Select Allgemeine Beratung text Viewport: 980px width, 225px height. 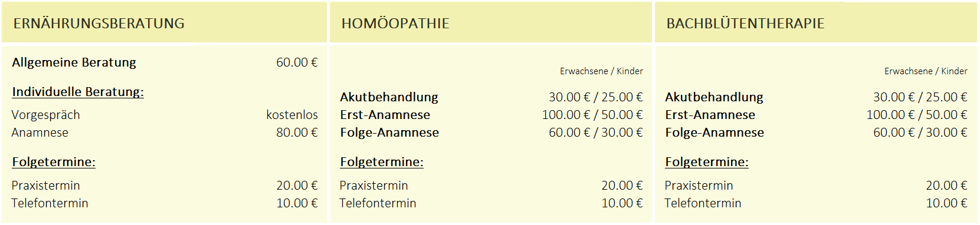pos(74,62)
